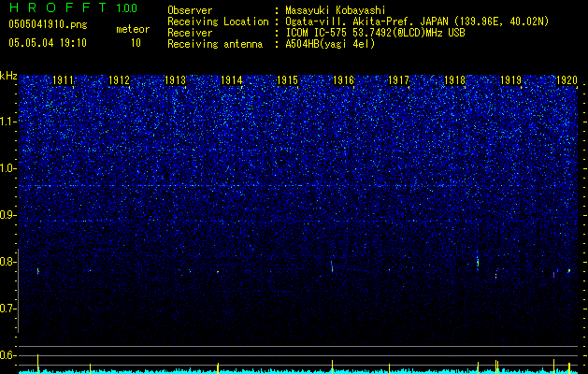
Task: Click the meteor echo near 1916
Action: (x=332, y=267)
